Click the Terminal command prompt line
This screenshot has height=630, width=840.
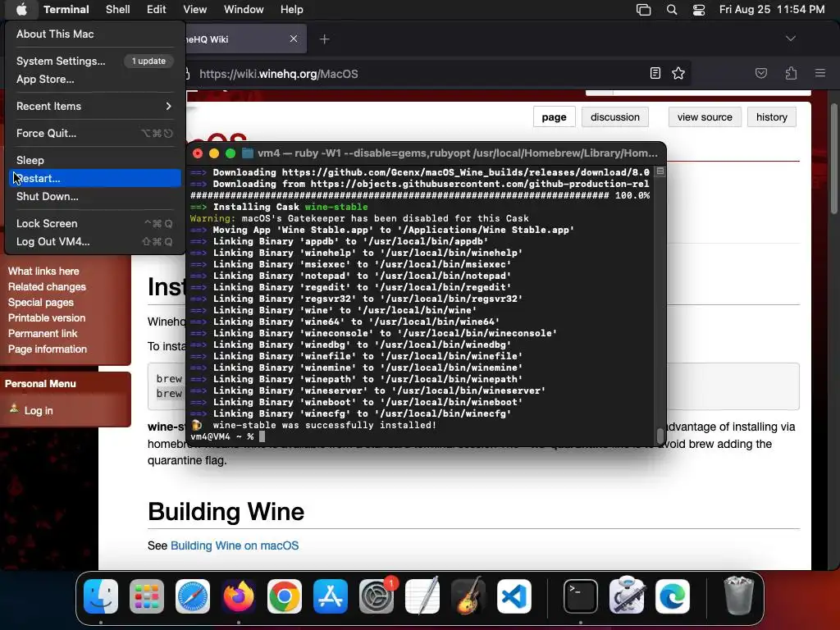click(228, 436)
